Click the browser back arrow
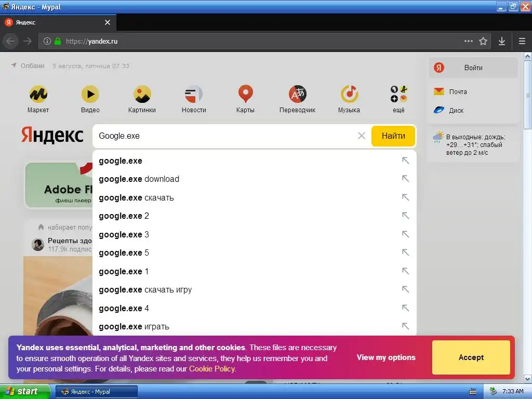 [10, 42]
